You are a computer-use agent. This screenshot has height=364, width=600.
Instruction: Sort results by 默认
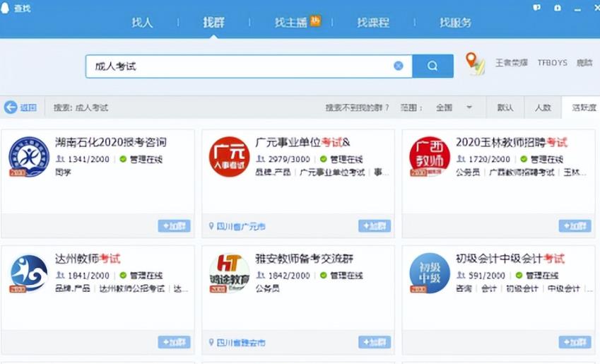pos(505,107)
